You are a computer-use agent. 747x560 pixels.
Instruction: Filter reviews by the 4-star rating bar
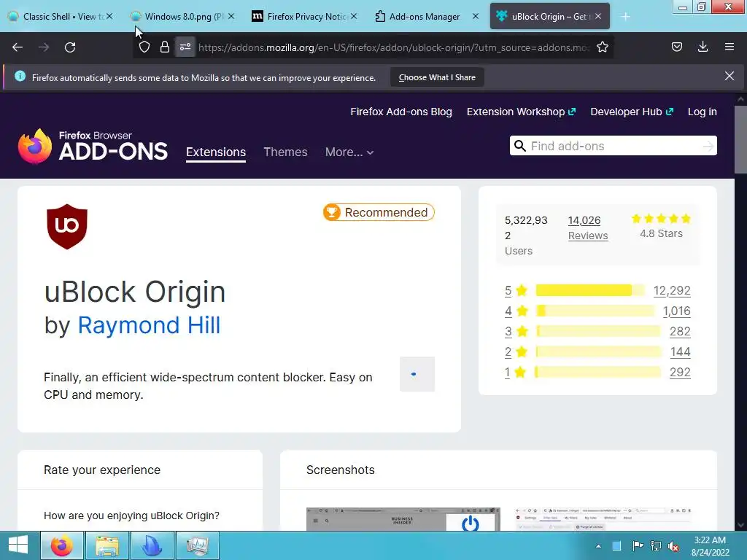(595, 311)
